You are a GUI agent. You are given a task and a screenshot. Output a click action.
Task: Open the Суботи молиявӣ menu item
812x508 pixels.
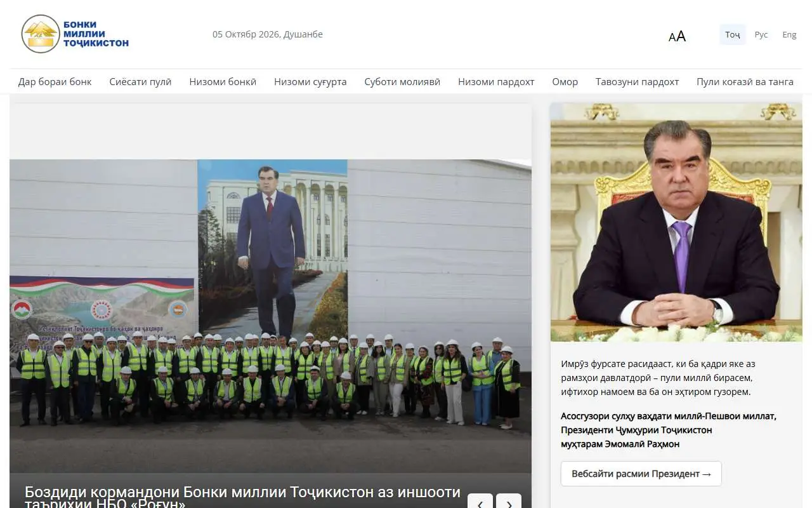pos(402,81)
